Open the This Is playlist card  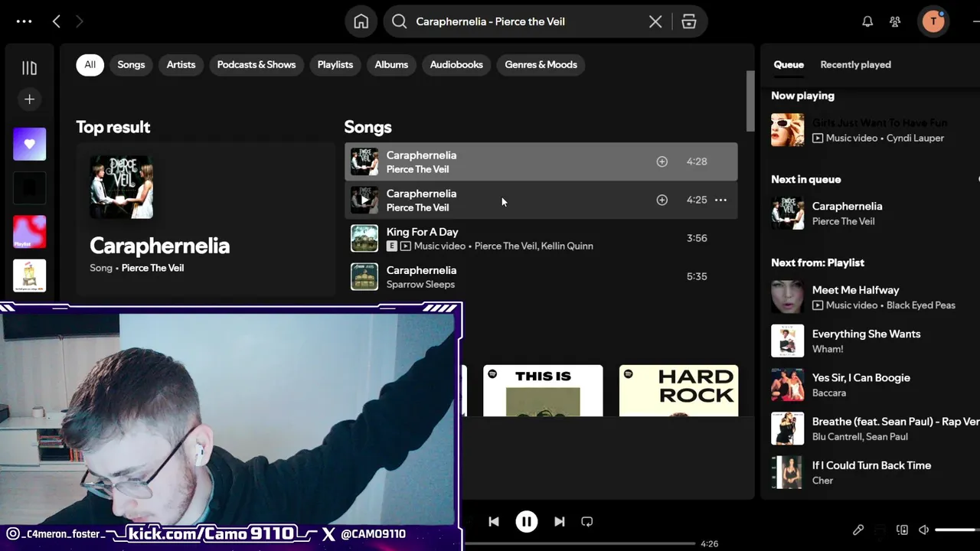coord(543,390)
